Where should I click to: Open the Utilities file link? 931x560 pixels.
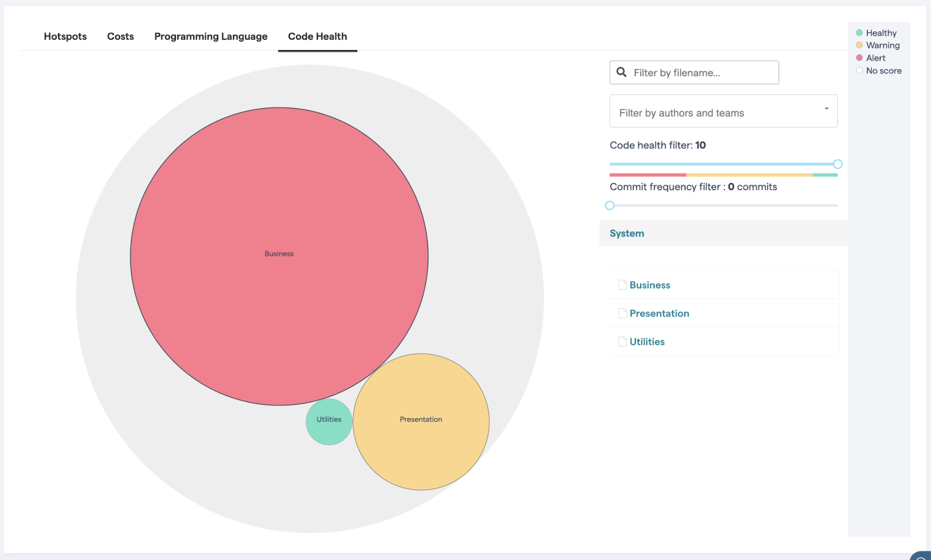[647, 341]
